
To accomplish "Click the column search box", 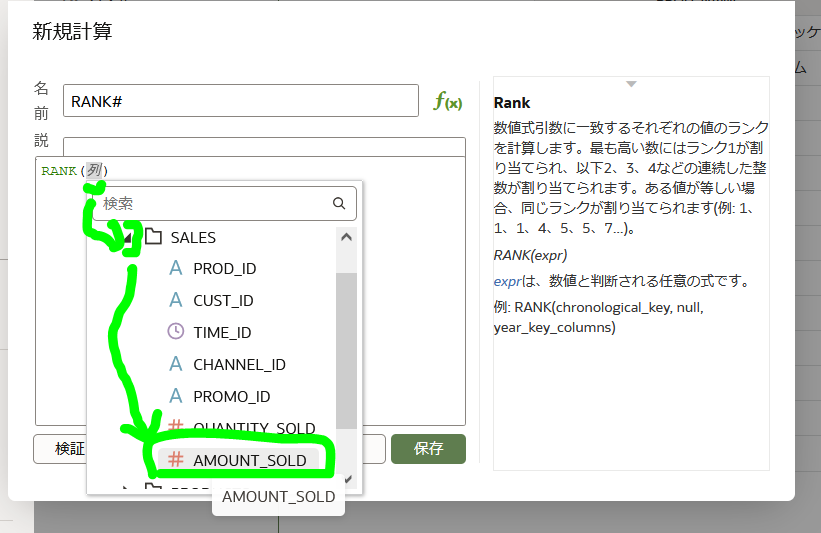I will [x=225, y=203].
